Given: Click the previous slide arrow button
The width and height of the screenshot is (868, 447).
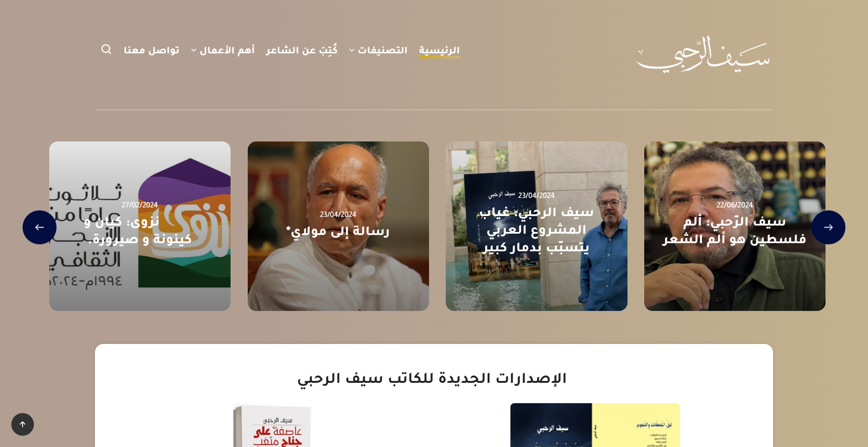Looking at the screenshot, I should [40, 227].
